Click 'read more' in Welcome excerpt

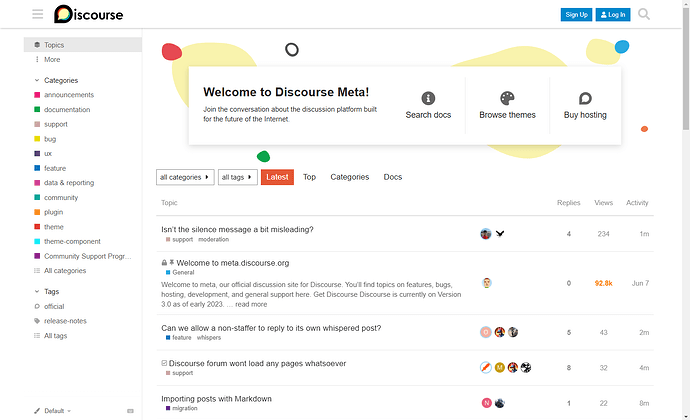tap(251, 304)
